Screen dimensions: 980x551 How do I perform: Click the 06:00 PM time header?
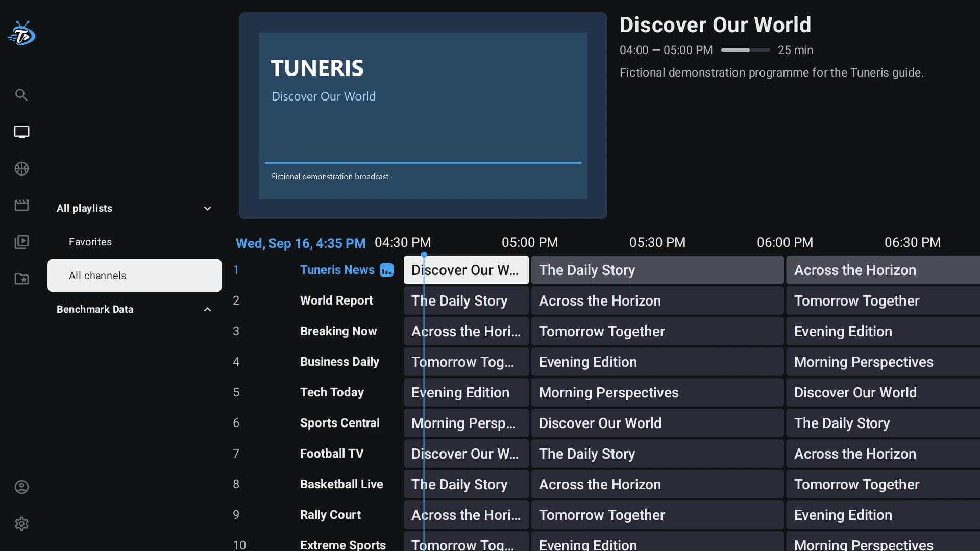point(785,242)
